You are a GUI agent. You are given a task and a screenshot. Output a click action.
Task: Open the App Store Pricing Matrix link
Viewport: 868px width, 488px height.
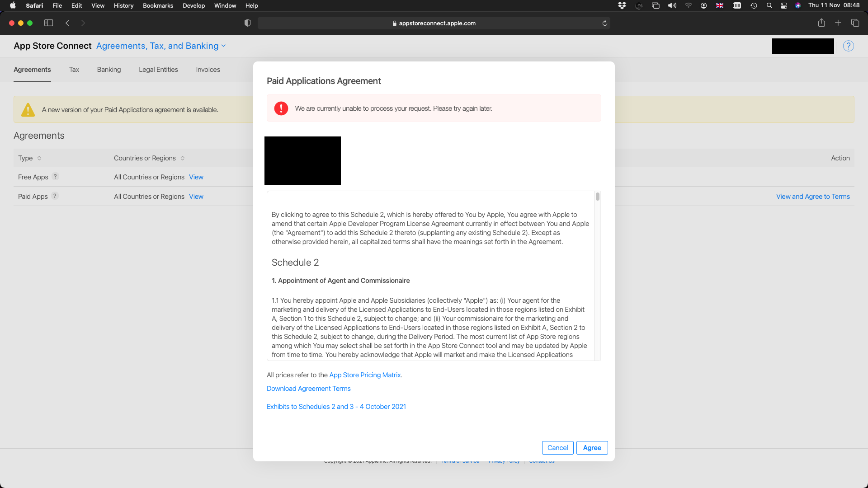pos(365,375)
